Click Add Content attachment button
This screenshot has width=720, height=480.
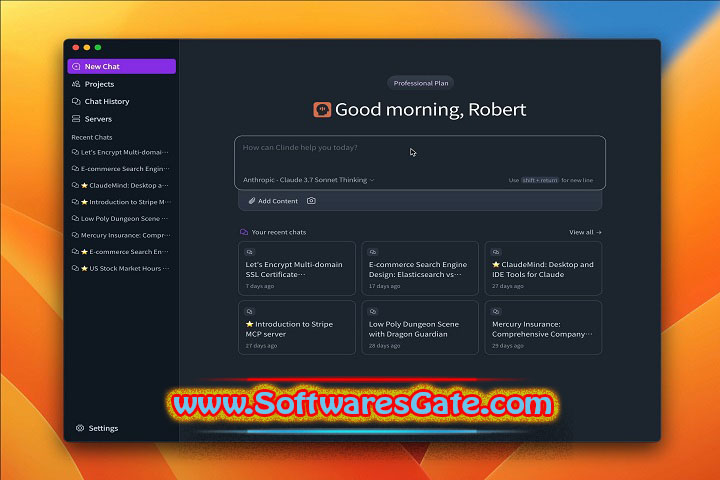273,201
